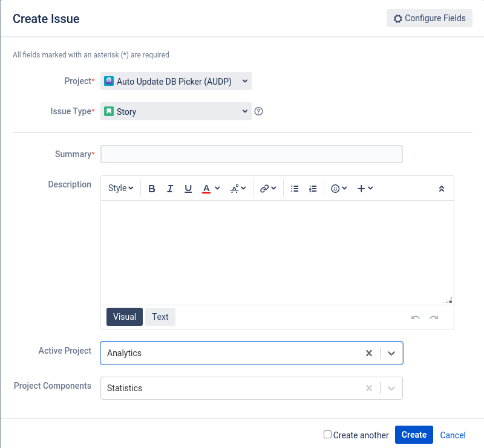
Task: Open the emoticon picker
Action: point(339,189)
